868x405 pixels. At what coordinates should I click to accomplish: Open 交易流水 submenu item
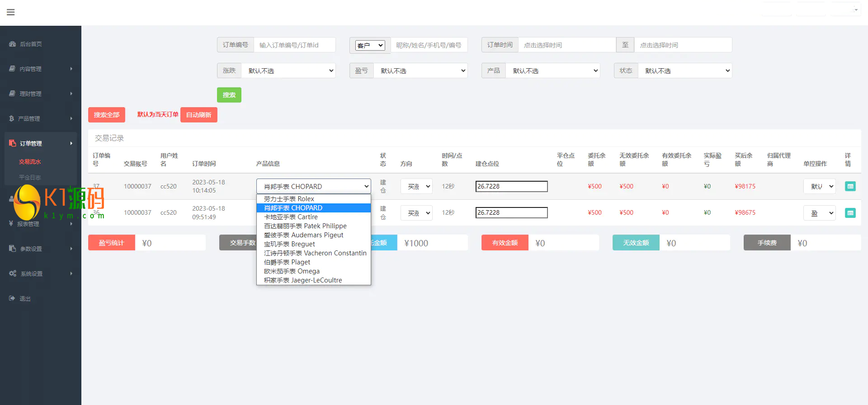tap(30, 162)
